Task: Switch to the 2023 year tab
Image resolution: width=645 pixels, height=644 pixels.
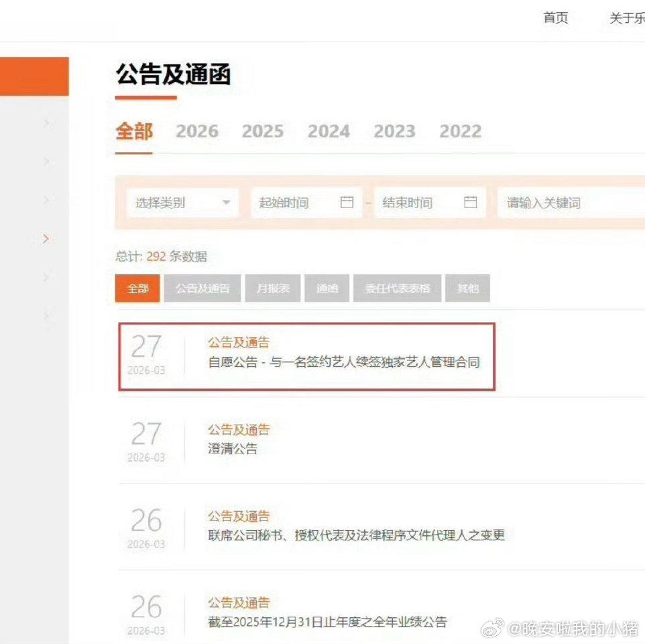Action: pyautogui.click(x=394, y=131)
